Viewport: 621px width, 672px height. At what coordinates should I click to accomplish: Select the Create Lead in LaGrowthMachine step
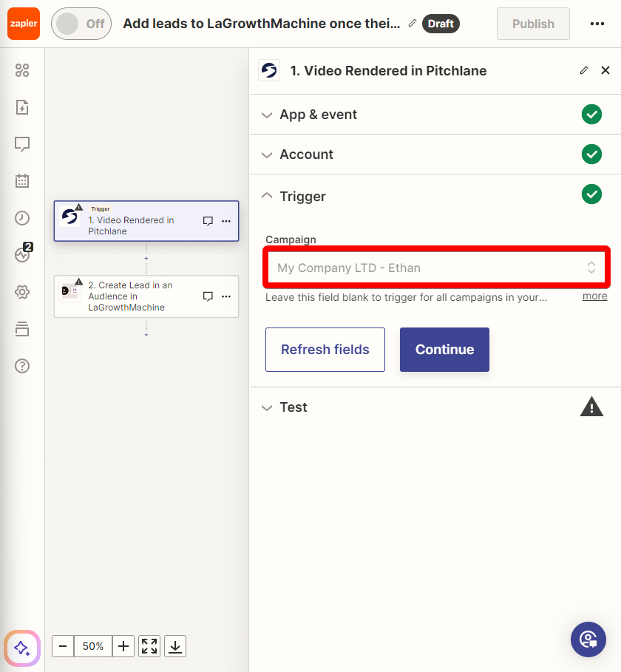[x=146, y=296]
